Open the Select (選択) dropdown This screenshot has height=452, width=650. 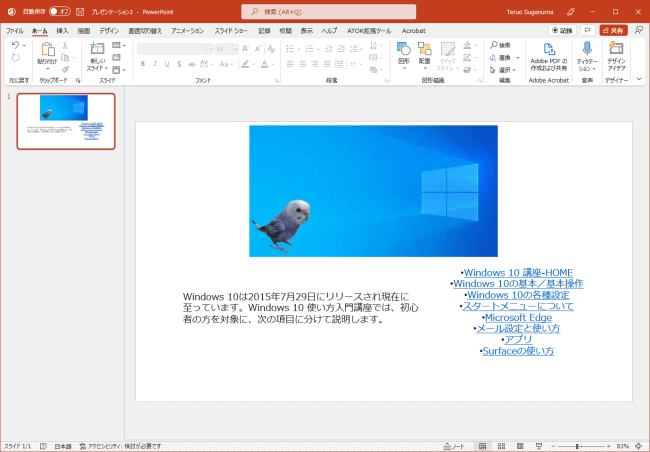point(503,70)
